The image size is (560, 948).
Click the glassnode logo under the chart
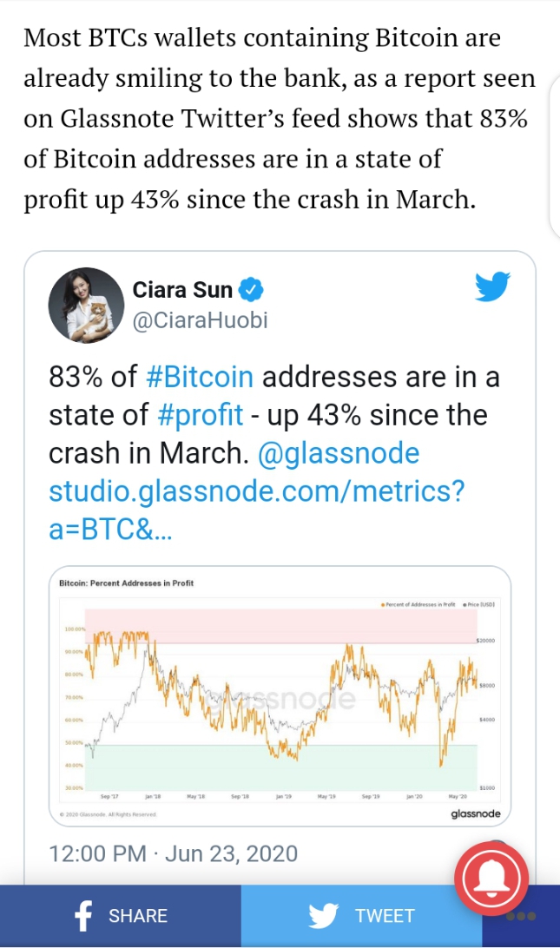click(x=474, y=813)
